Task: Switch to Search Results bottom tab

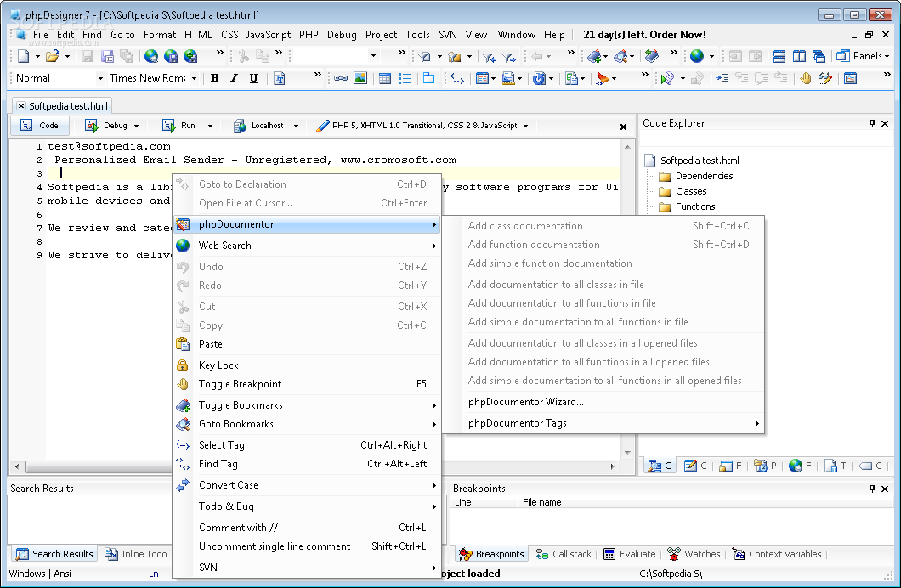Action: click(54, 554)
